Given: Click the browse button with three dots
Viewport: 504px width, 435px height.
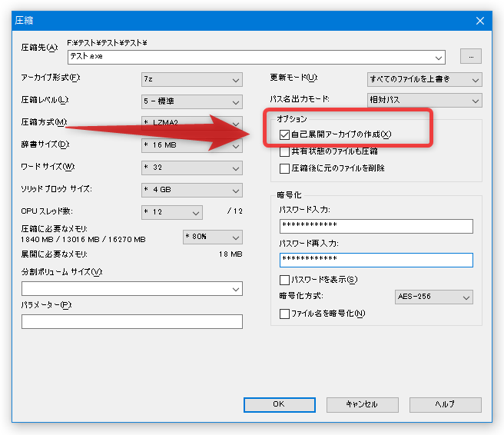Looking at the screenshot, I should (470, 57).
